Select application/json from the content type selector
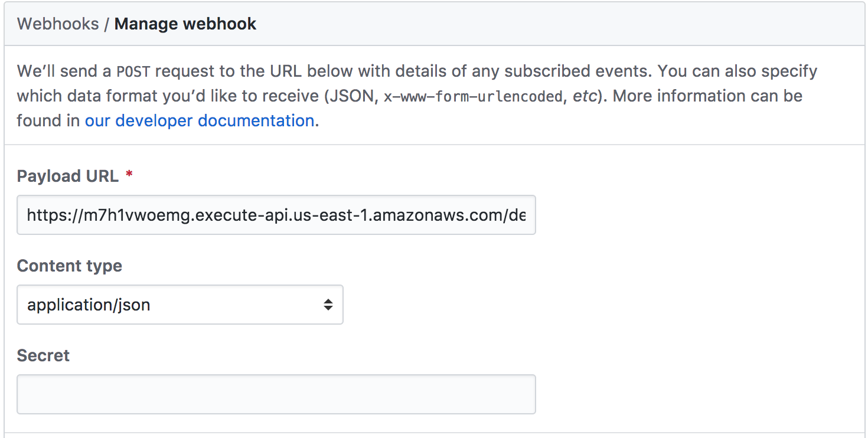Screen dimensions: 868x438 click(180, 305)
